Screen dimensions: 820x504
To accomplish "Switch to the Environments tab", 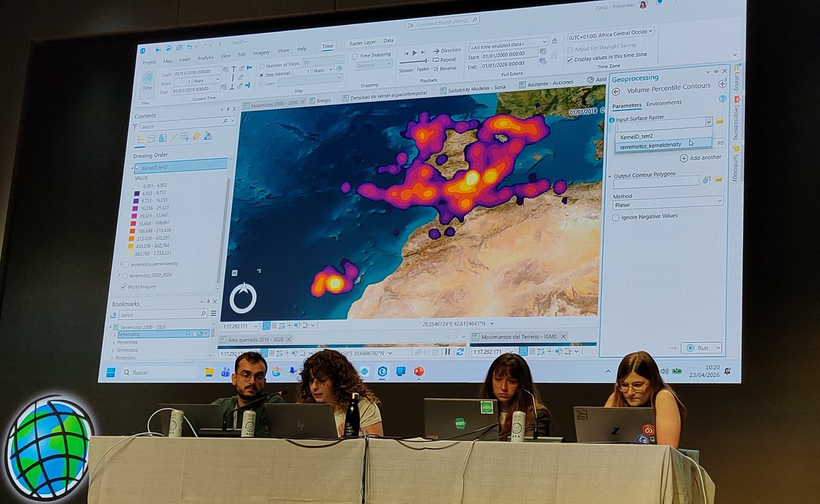I will pyautogui.click(x=664, y=102).
